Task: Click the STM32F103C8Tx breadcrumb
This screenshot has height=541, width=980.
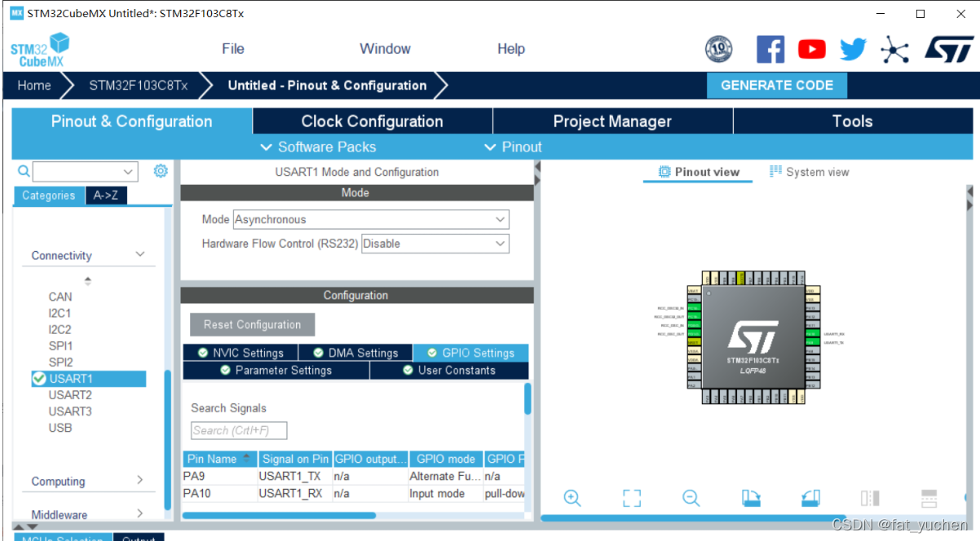Action: click(x=138, y=86)
